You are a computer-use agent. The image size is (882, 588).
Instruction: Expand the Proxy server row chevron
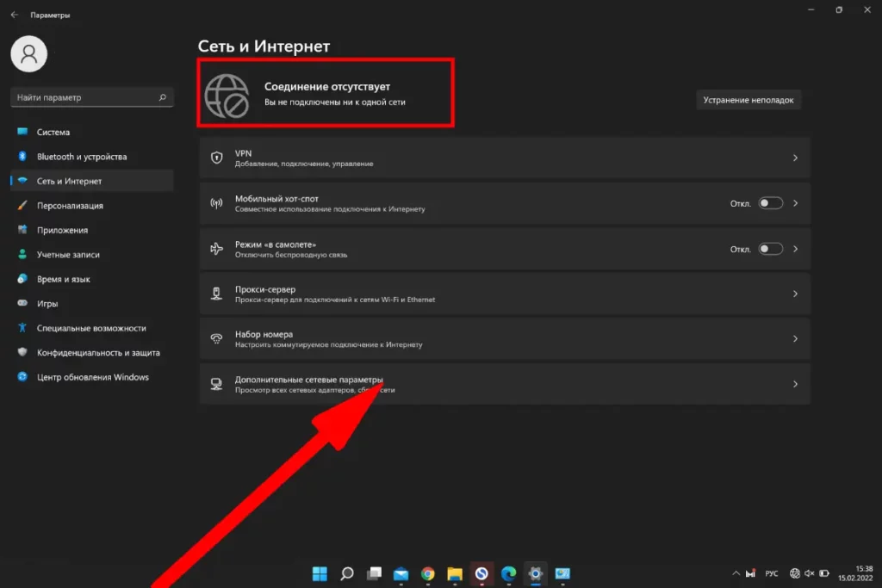(795, 294)
